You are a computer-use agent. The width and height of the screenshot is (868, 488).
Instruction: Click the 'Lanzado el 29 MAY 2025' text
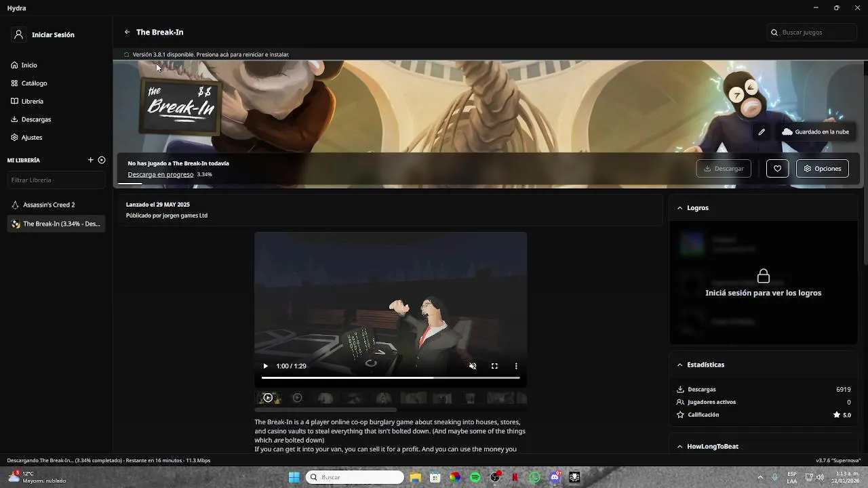[158, 205]
